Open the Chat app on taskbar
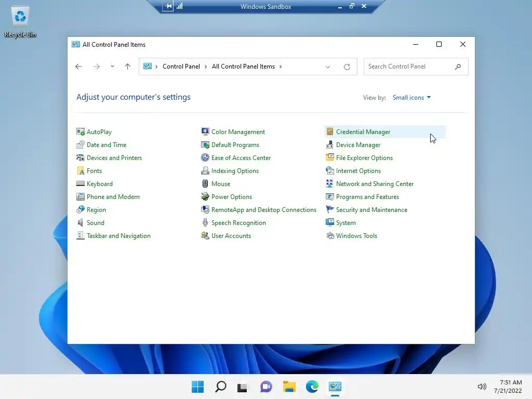 click(266, 387)
